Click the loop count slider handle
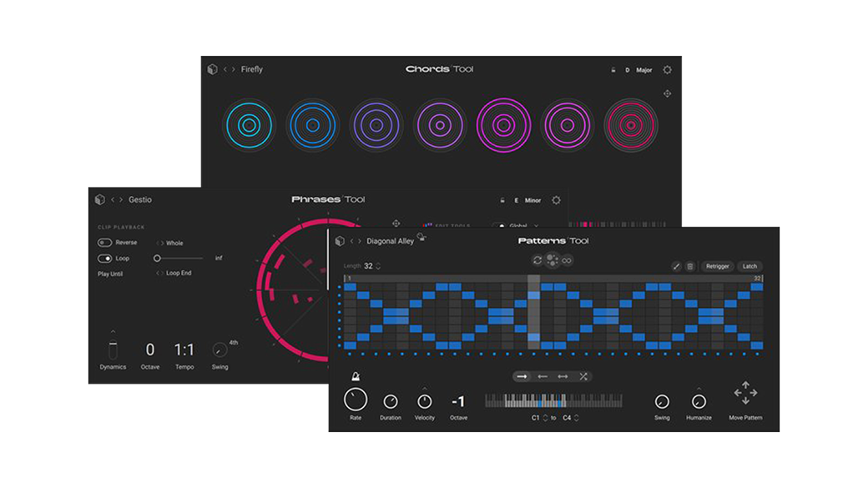Image resolution: width=868 pixels, height=488 pixels. [x=157, y=259]
